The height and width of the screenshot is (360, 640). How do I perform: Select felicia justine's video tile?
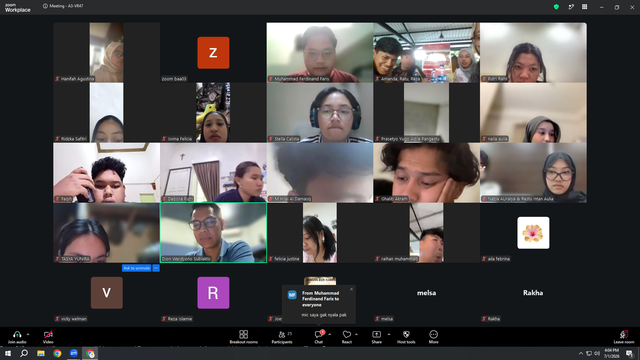320,233
